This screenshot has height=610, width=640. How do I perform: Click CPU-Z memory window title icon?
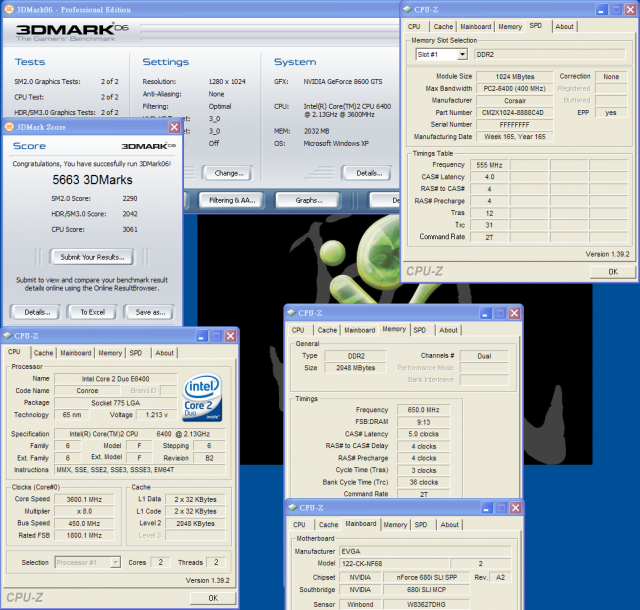291,312
